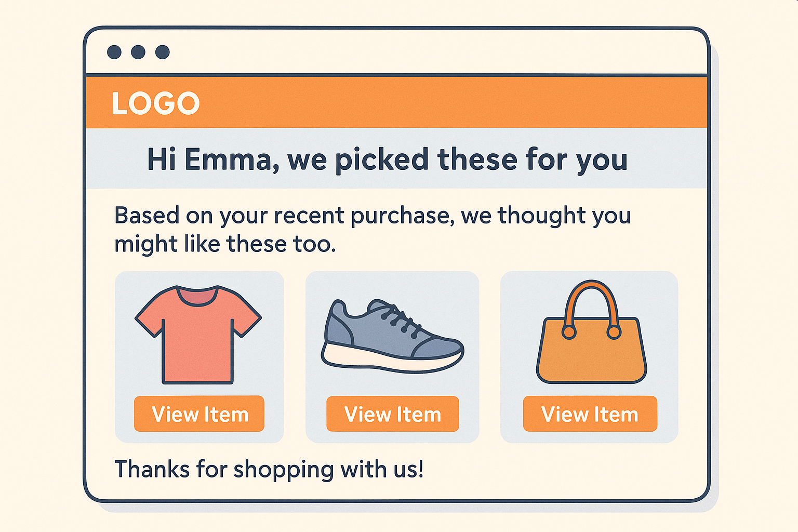Click the LOGO in the orange header
798x532 pixels.
(155, 103)
